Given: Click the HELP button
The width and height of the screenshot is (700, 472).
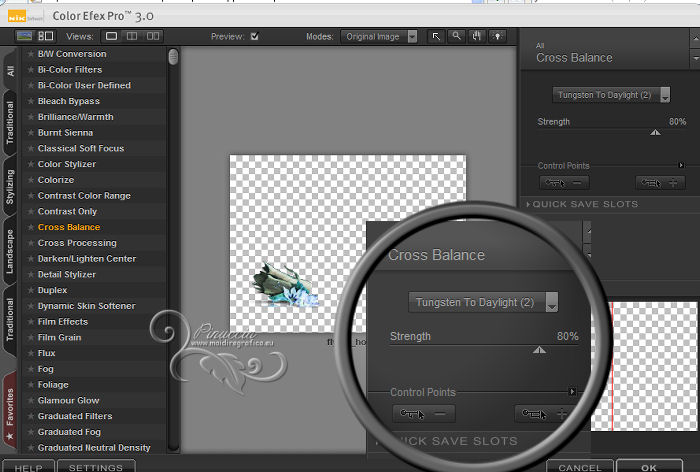Looking at the screenshot, I should tap(29, 467).
